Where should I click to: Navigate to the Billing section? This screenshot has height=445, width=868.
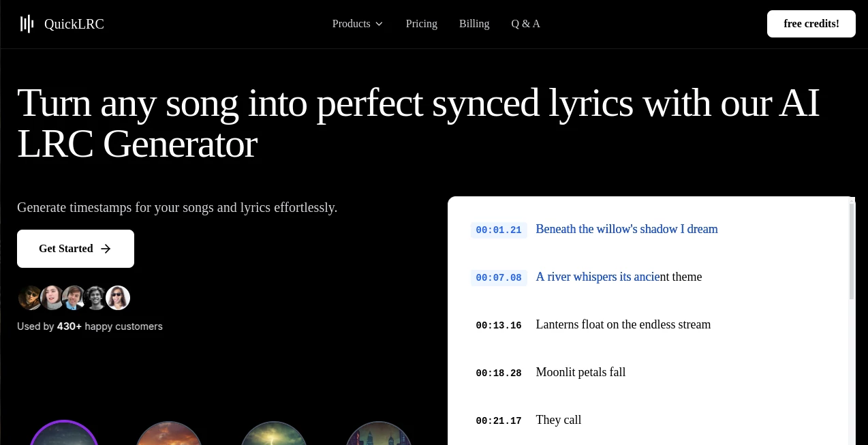(474, 24)
